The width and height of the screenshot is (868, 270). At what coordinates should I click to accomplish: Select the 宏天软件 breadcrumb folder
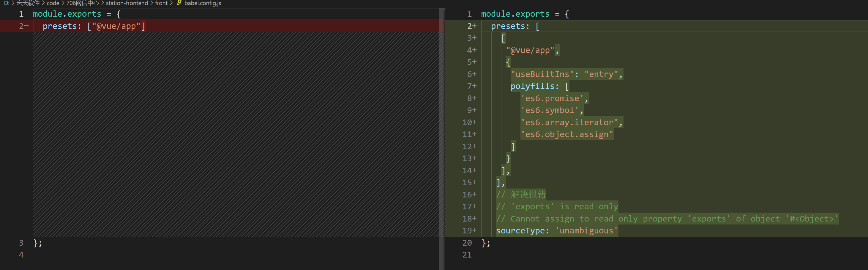(28, 3)
